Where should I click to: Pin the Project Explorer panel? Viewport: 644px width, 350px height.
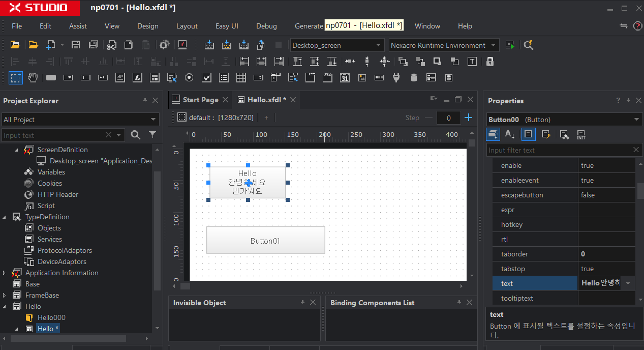coord(145,101)
